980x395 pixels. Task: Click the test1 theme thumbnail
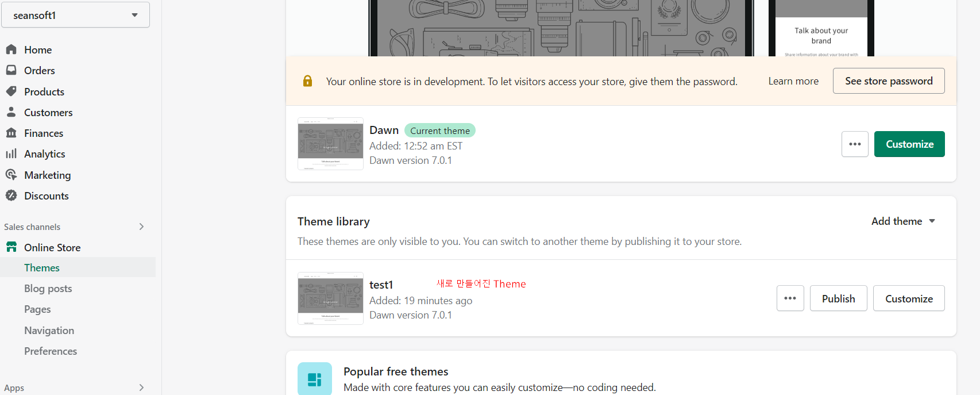click(330, 298)
